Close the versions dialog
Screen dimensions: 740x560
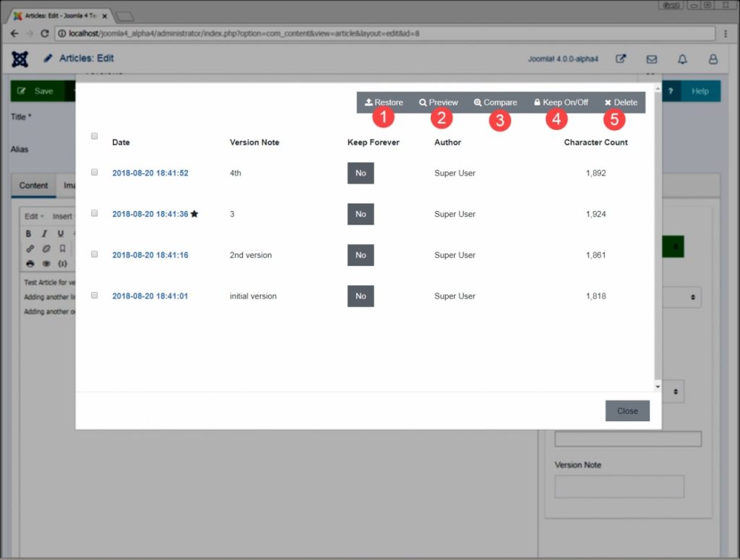coord(627,411)
